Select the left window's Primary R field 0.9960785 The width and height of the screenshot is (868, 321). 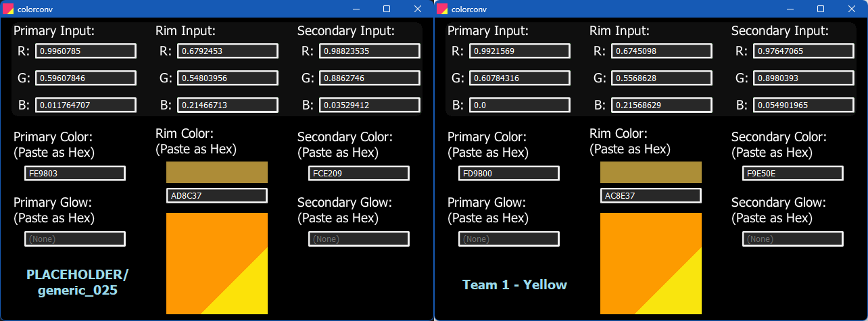(86, 51)
